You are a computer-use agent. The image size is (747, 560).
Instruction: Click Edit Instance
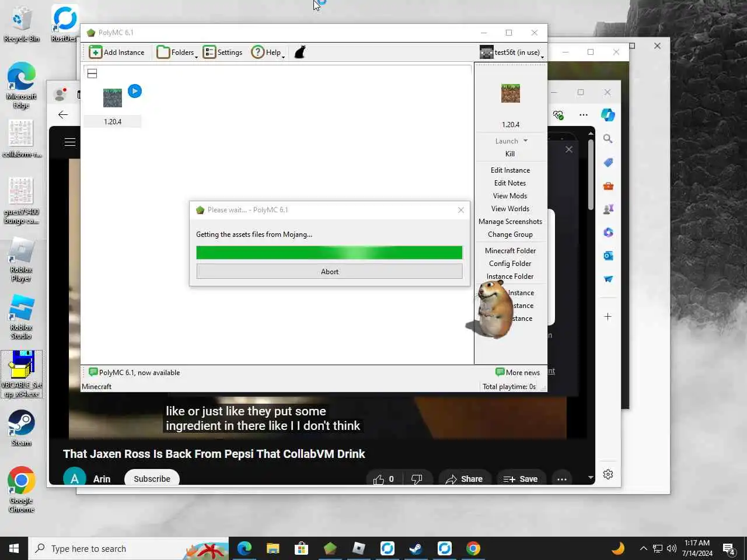click(x=510, y=170)
